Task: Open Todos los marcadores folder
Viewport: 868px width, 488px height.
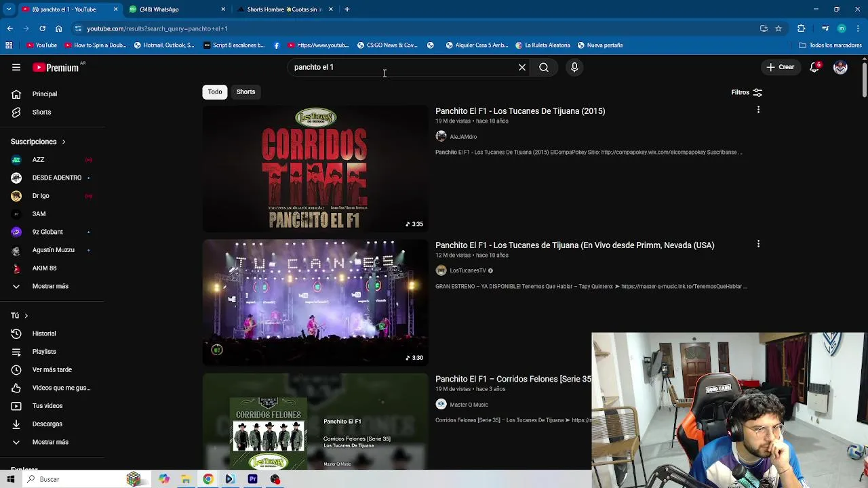Action: (x=830, y=45)
